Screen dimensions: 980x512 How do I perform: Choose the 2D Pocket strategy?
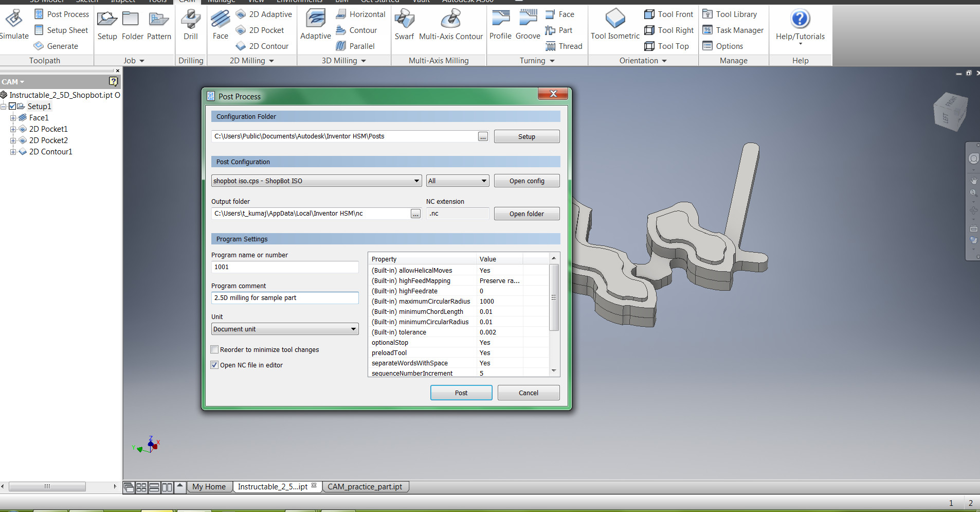[260, 30]
